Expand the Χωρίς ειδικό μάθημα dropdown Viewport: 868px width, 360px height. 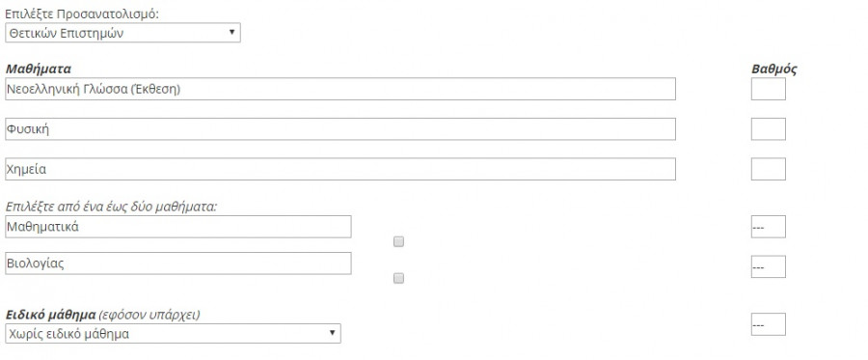point(173,333)
